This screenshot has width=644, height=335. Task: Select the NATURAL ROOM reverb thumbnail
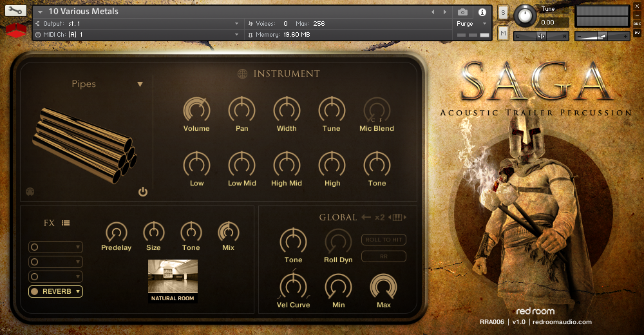[173, 281]
